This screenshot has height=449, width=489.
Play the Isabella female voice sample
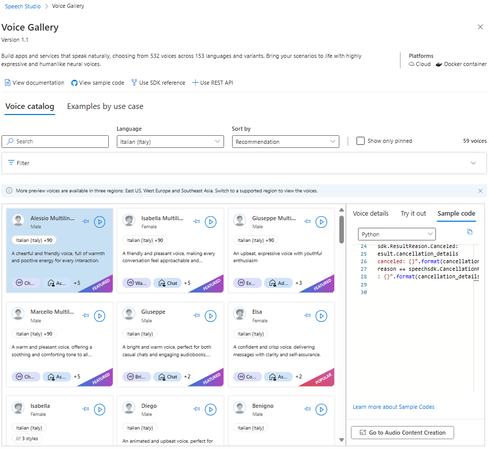pyautogui.click(x=99, y=409)
